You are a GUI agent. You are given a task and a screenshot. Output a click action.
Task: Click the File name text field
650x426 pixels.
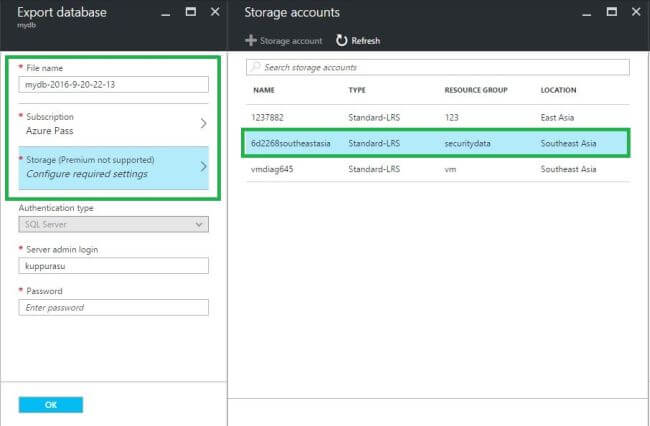tap(113, 84)
